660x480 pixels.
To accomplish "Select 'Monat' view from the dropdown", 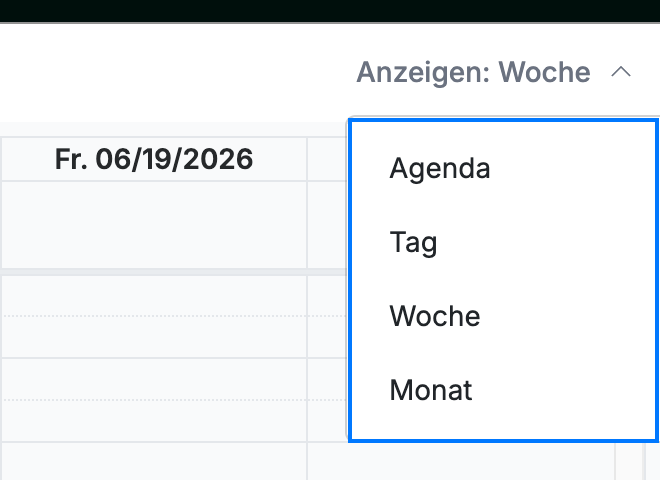I will tap(503, 390).
